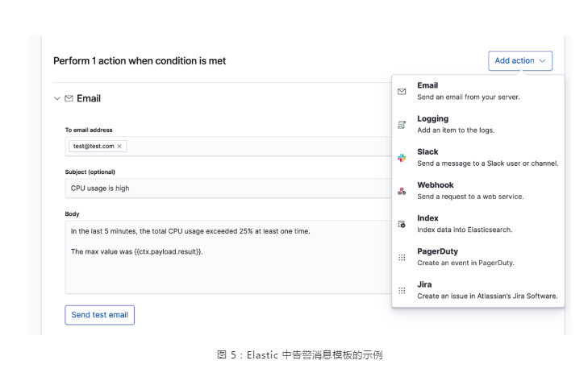The width and height of the screenshot is (588, 377).
Task: Collapse the Email action section chevron
Action: click(57, 98)
